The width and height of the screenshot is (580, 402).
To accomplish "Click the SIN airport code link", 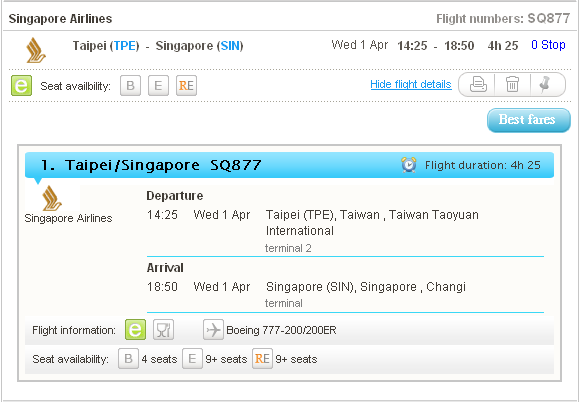I will click(230, 46).
